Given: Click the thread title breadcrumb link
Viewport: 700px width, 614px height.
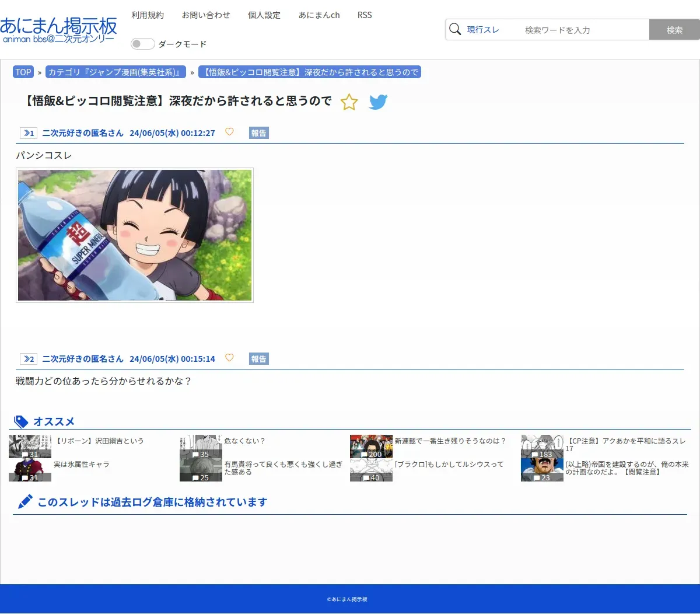Looking at the screenshot, I should click(x=310, y=72).
